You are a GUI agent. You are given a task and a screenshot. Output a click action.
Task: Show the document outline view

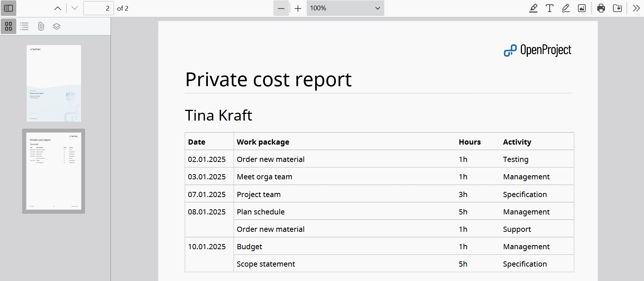[24, 26]
